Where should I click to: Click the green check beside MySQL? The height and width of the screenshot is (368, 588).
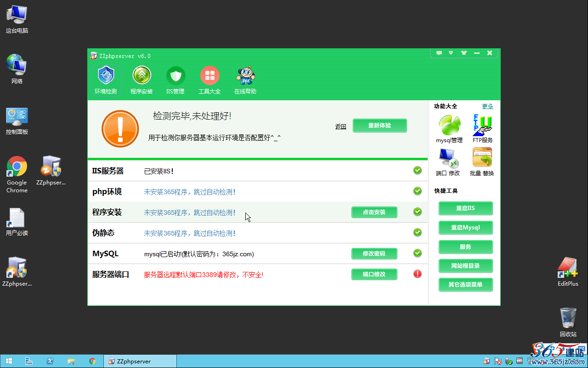coord(418,253)
